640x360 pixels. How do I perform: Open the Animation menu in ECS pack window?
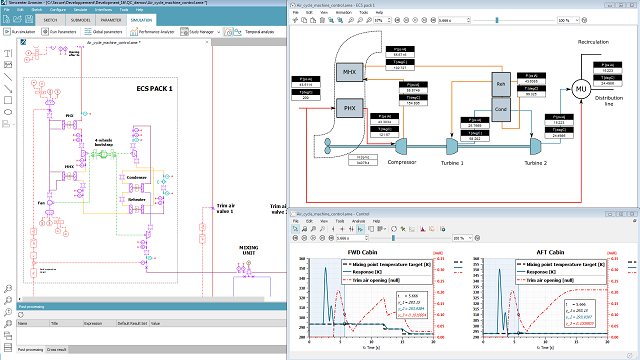coord(343,12)
